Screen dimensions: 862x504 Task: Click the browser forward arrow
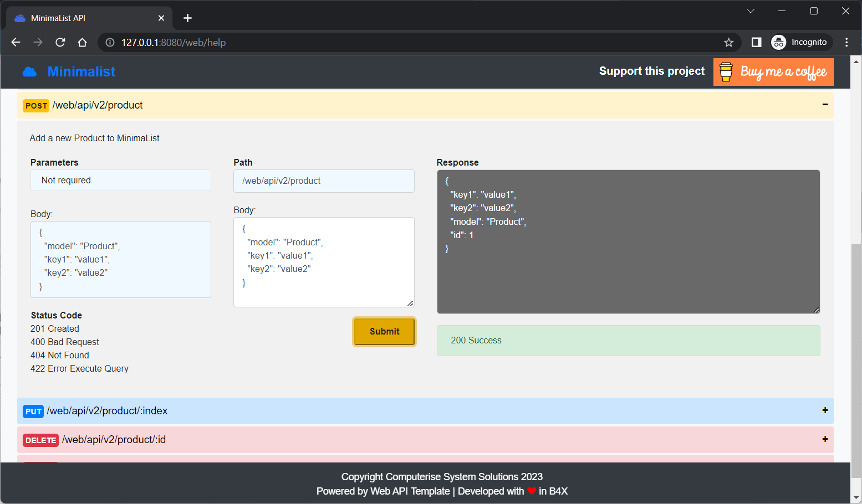click(38, 43)
